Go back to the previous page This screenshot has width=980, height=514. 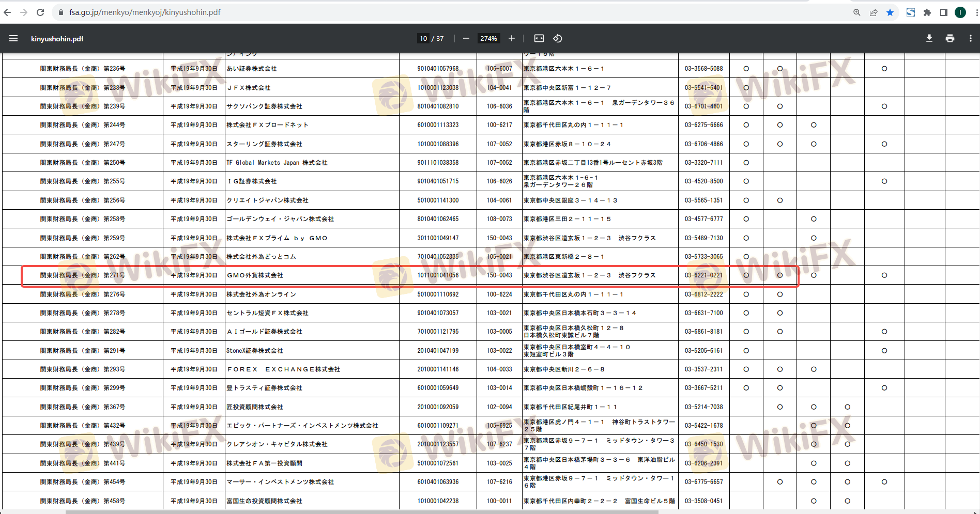coord(7,12)
